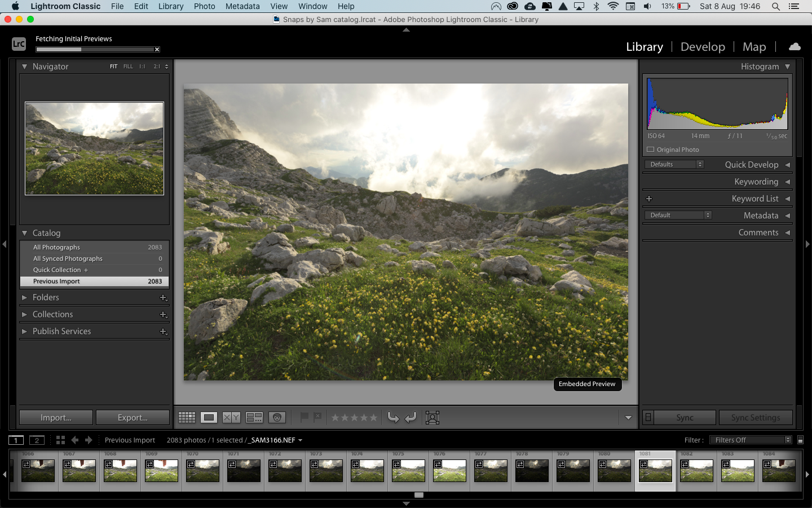Switch to Develop module

click(x=703, y=47)
